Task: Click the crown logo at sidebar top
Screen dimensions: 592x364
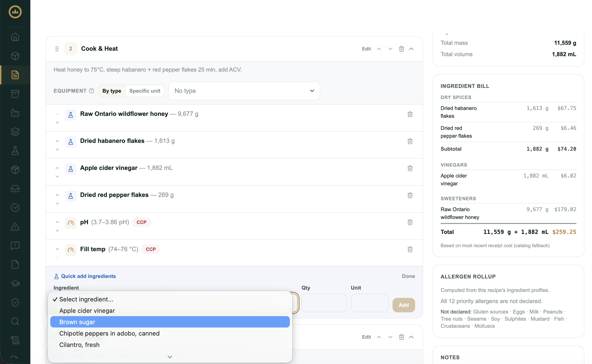Action: 15,12
